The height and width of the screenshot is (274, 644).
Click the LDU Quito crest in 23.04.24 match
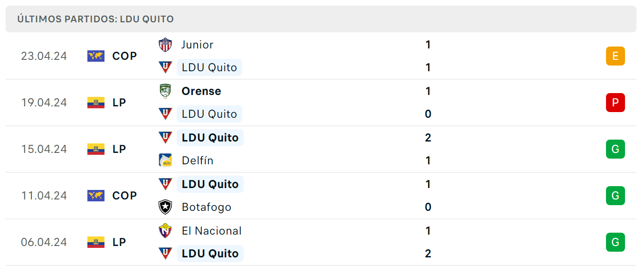pyautogui.click(x=165, y=67)
